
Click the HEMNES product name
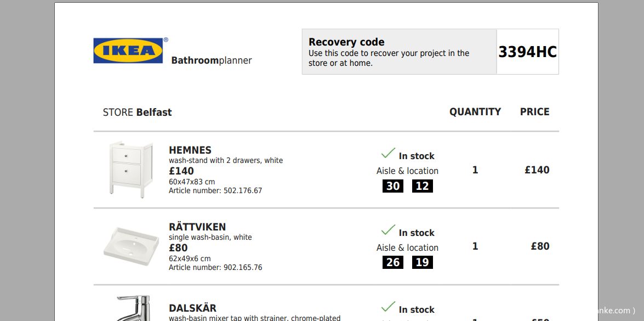[190, 150]
